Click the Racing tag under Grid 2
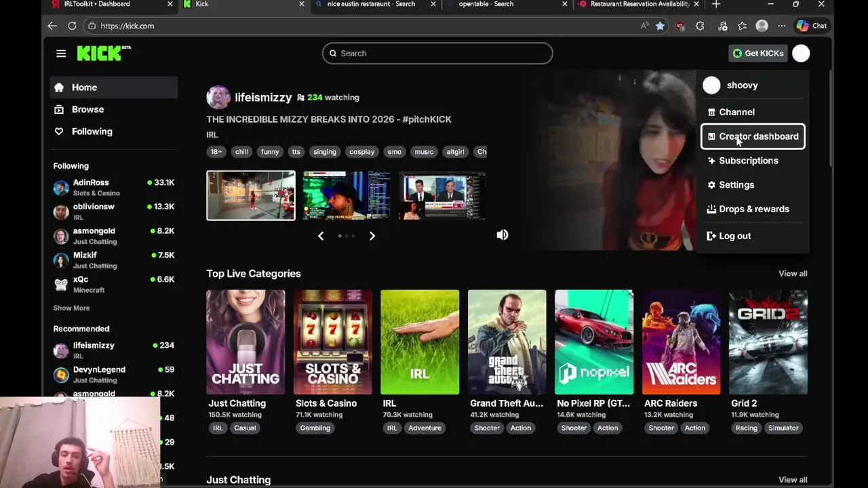The image size is (868, 488). tap(747, 428)
